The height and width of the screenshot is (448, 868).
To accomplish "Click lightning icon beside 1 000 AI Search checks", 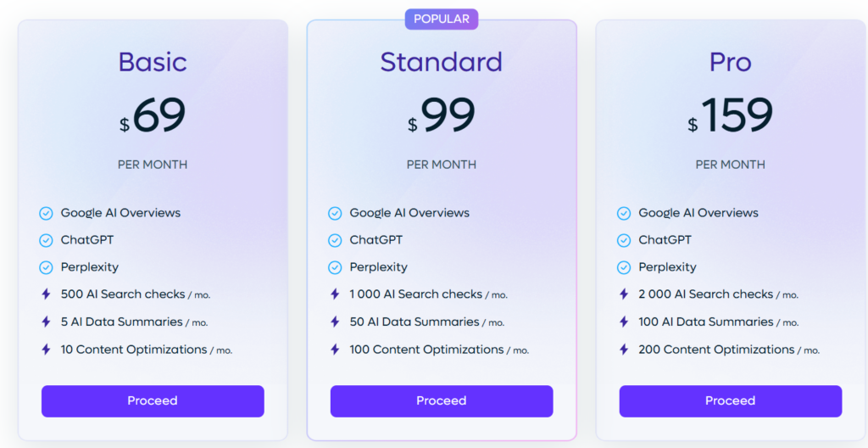I will point(335,294).
